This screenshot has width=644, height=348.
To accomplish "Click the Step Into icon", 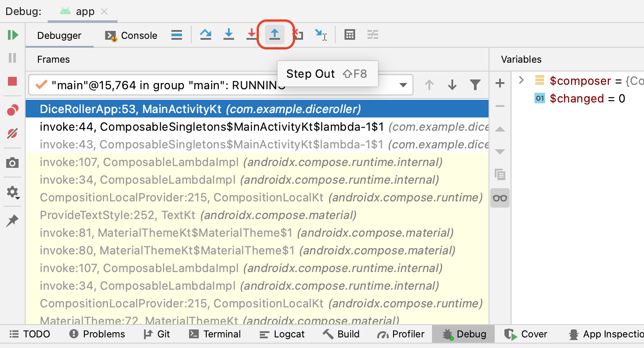I will point(228,35).
